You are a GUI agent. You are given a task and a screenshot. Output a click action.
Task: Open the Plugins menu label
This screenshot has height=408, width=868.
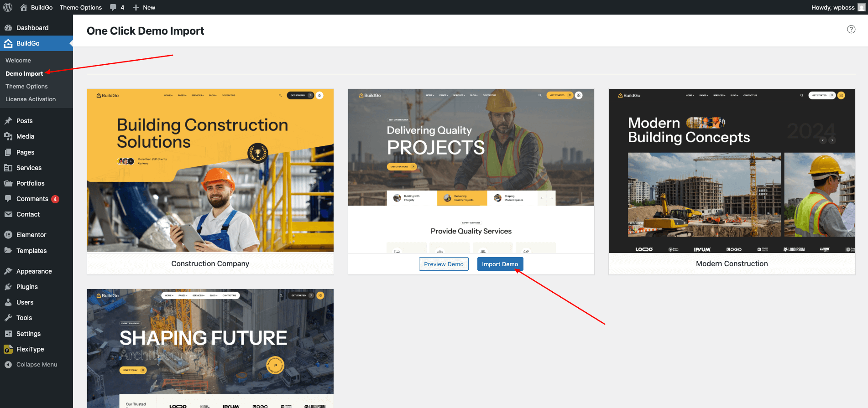[27, 287]
